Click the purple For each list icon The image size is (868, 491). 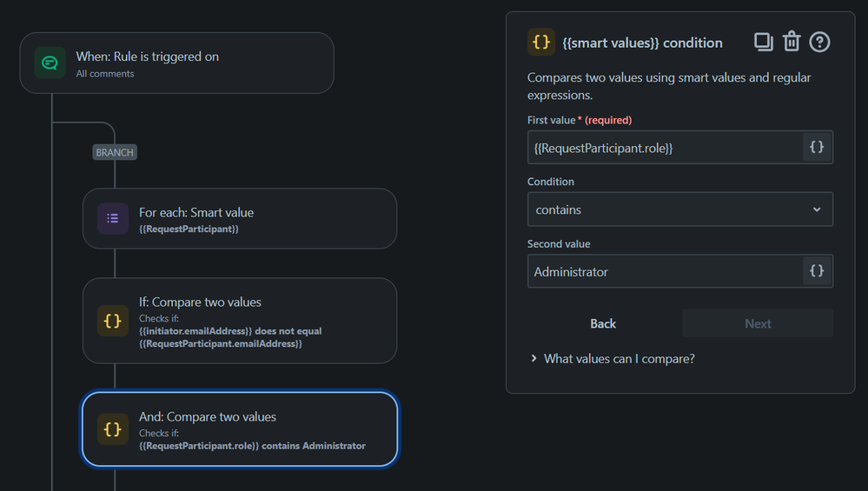click(x=113, y=219)
